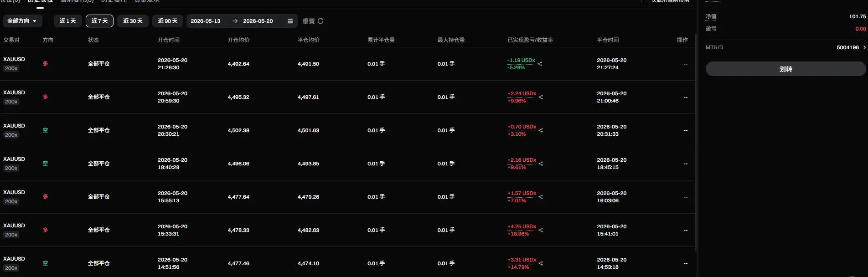Share the +2.16 USDx profit trade
The width and height of the screenshot is (868, 277).
541,164
